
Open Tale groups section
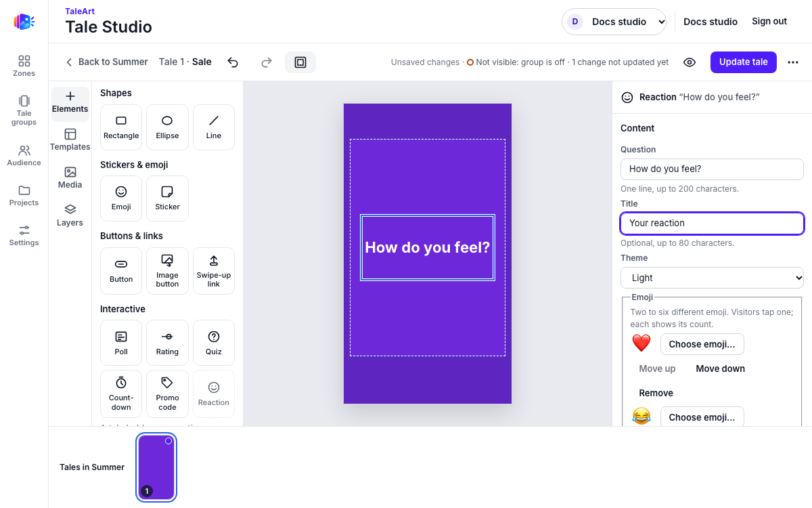point(24,110)
